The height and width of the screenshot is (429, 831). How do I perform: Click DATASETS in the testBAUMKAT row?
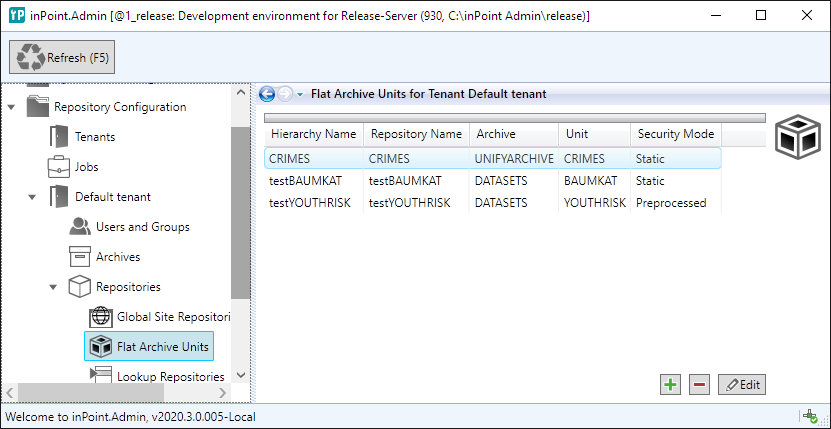pos(501,181)
